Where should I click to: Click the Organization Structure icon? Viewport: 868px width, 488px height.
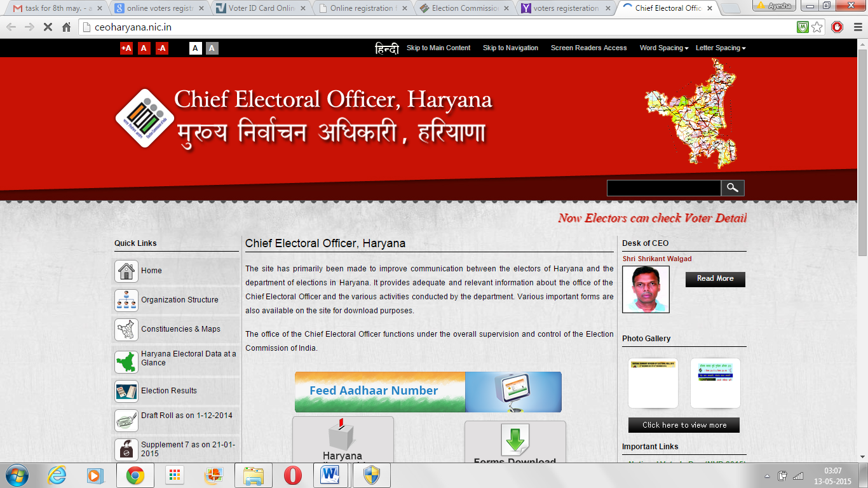126,301
